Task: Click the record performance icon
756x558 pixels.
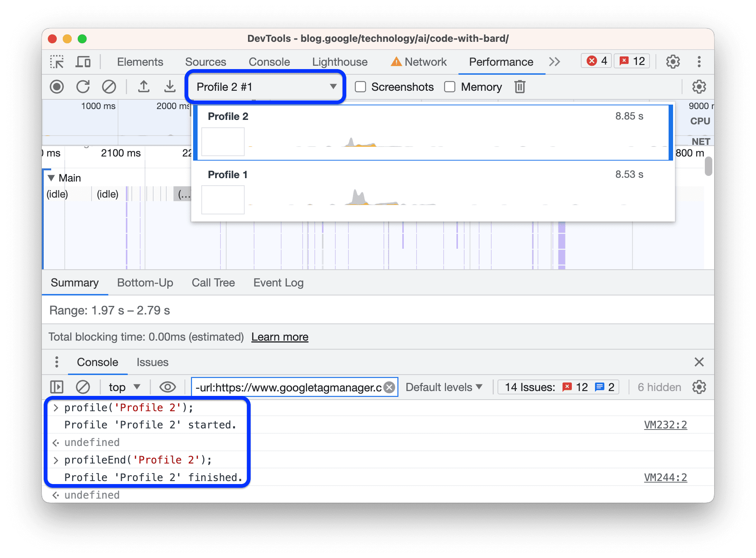Action: point(57,87)
